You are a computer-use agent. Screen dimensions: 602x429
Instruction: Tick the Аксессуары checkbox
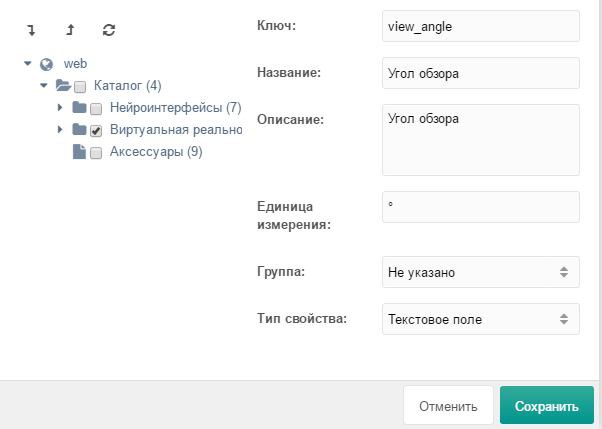pos(96,153)
